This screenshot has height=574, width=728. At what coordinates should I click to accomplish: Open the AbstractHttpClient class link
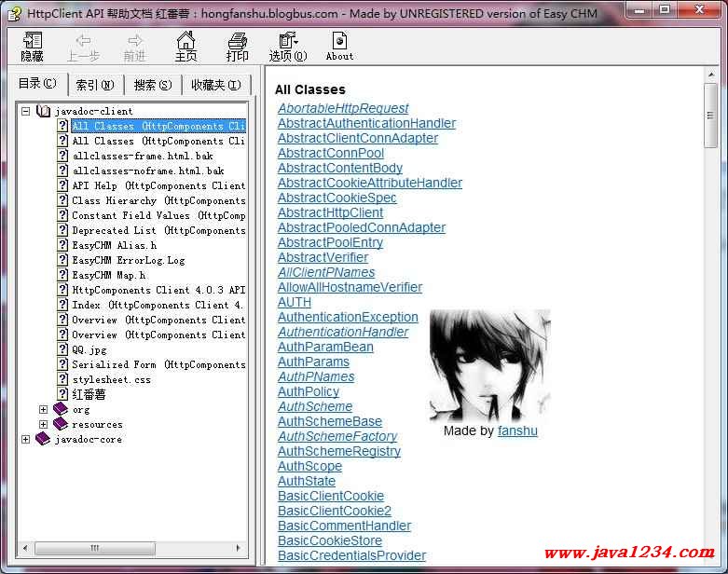pyautogui.click(x=330, y=212)
